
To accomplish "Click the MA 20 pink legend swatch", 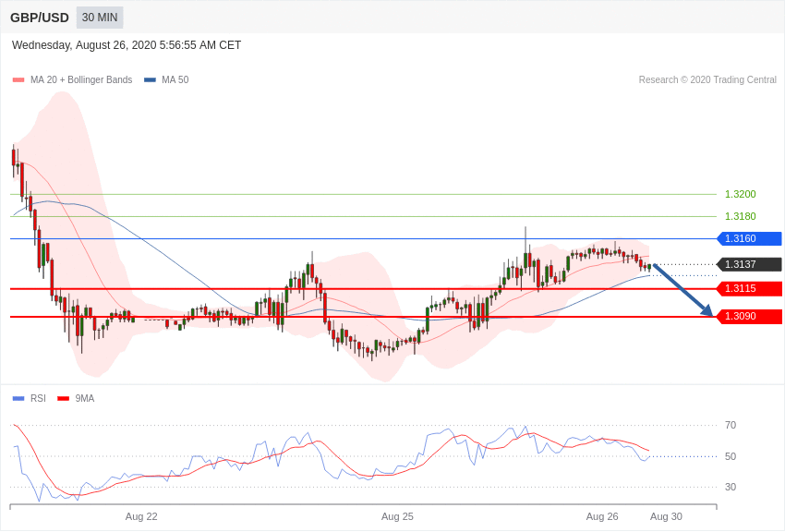I will tap(18, 79).
